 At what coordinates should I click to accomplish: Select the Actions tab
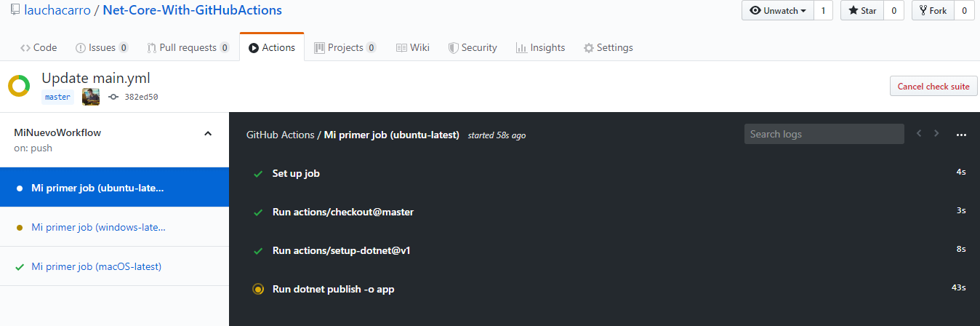point(272,47)
